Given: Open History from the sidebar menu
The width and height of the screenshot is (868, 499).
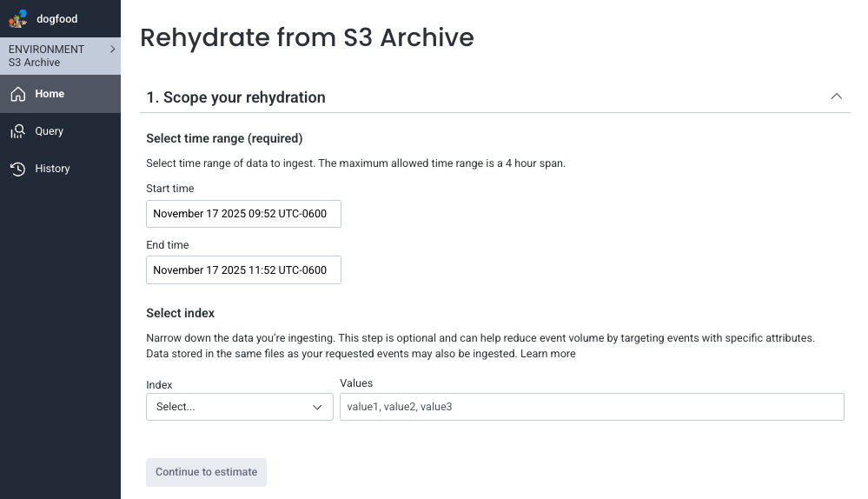Looking at the screenshot, I should point(52,169).
